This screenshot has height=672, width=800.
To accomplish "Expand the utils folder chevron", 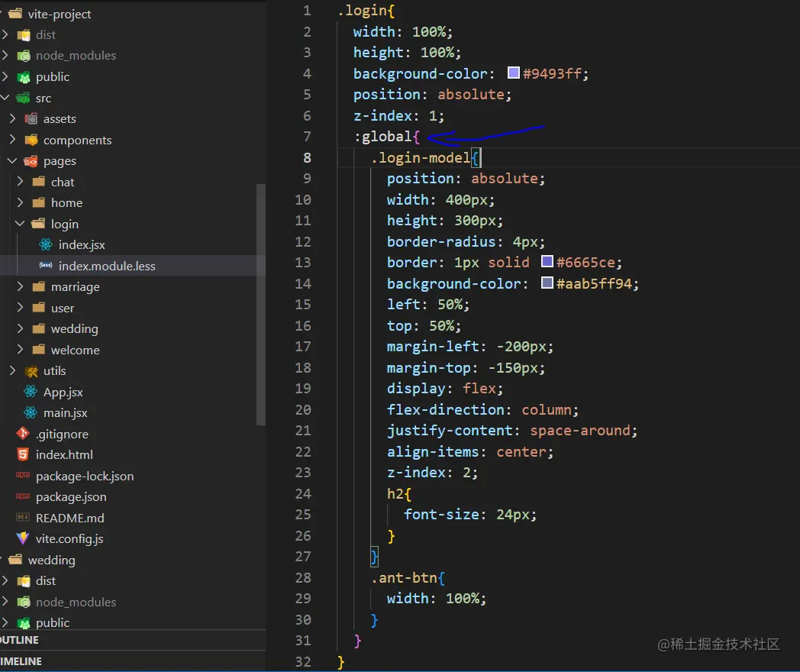I will [x=13, y=370].
